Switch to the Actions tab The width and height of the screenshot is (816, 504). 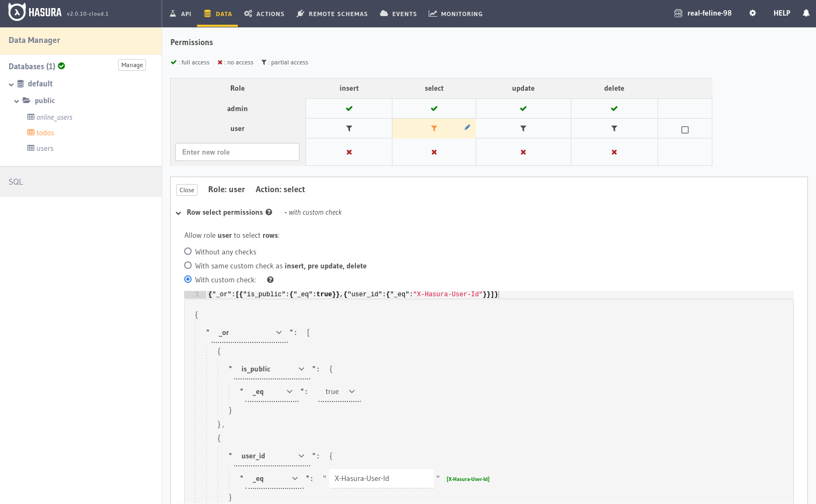tap(264, 14)
